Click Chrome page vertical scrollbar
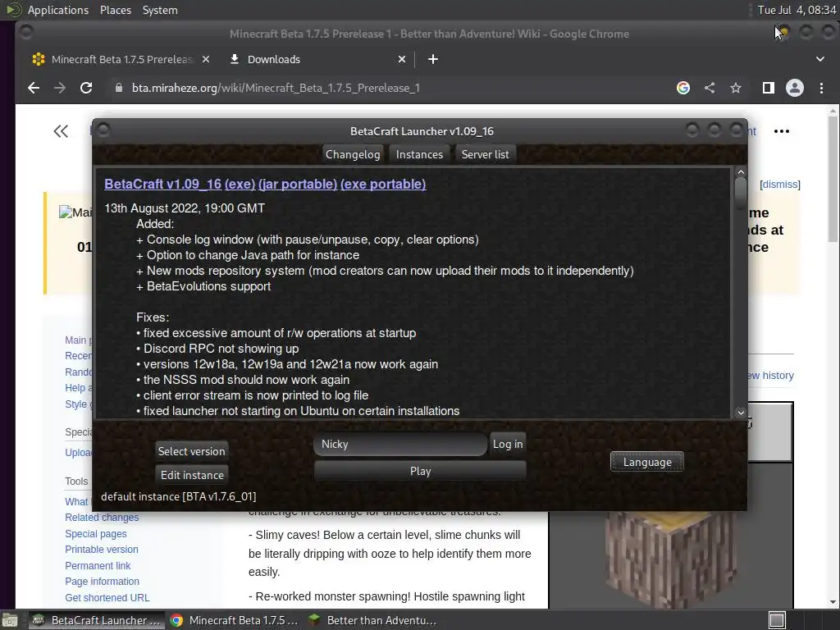Screen dimensions: 840x630 click(833, 179)
